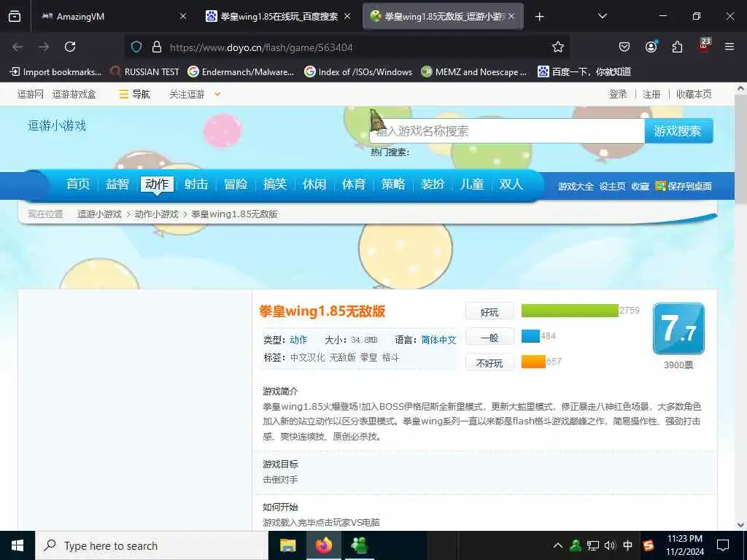Click the 逗游小游戏 site logo
Screen dimensions: 747x560
(x=57, y=125)
